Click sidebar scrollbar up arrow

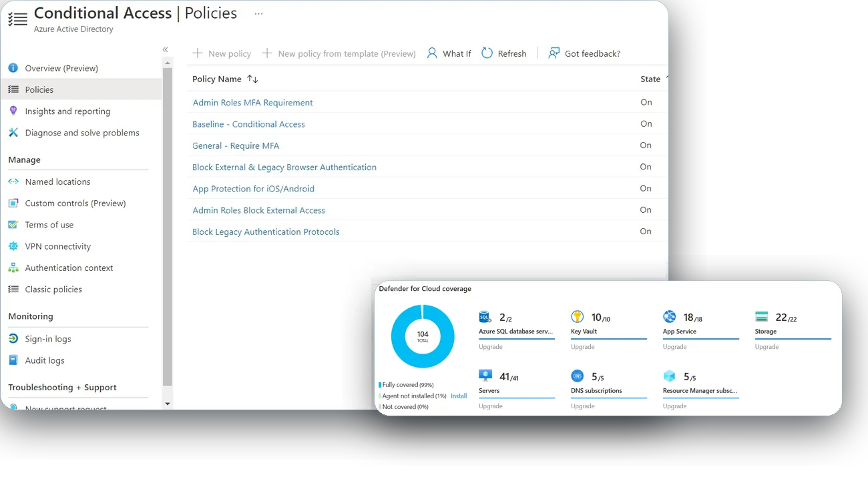[x=167, y=63]
